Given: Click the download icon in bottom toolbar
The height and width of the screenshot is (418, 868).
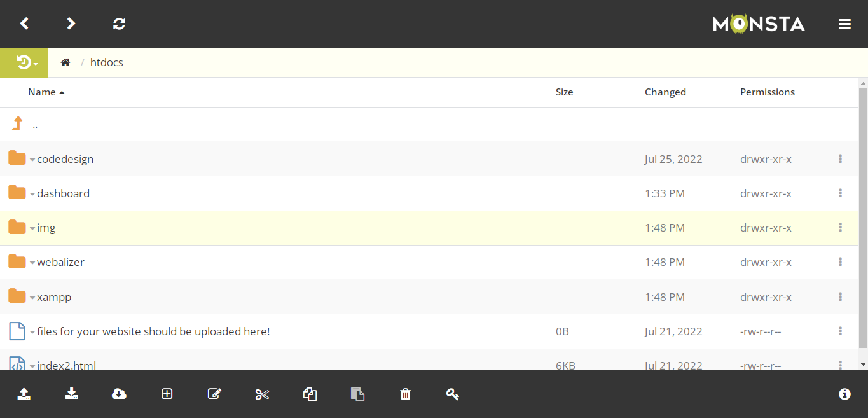Looking at the screenshot, I should tap(72, 394).
